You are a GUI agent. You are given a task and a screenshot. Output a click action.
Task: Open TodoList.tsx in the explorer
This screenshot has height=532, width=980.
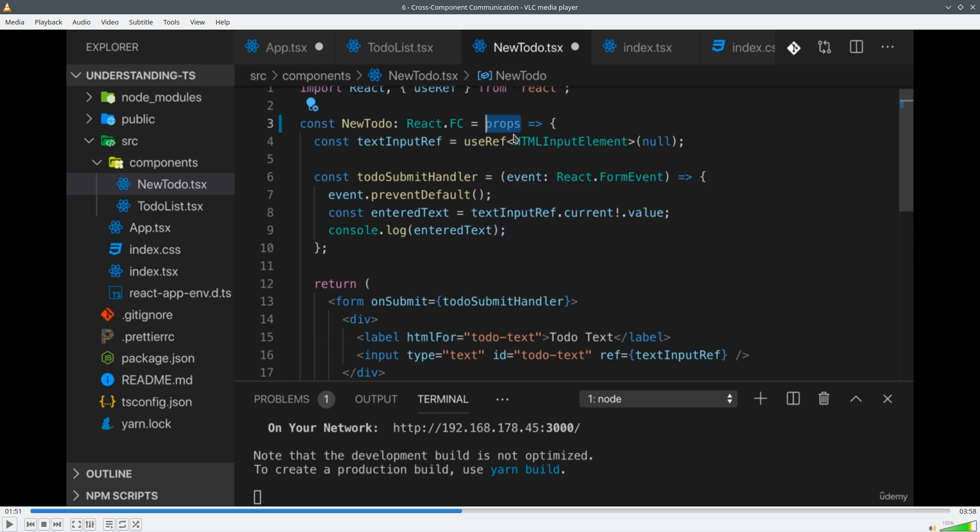(150, 206)
